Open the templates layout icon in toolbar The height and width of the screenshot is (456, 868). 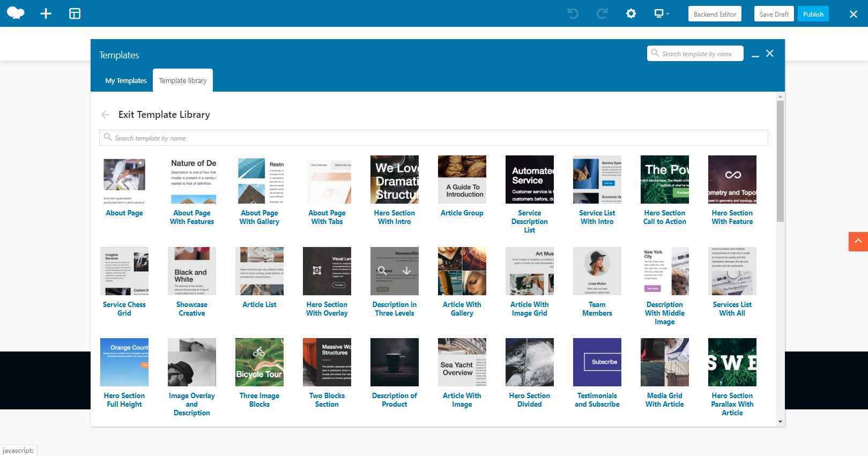tap(75, 13)
